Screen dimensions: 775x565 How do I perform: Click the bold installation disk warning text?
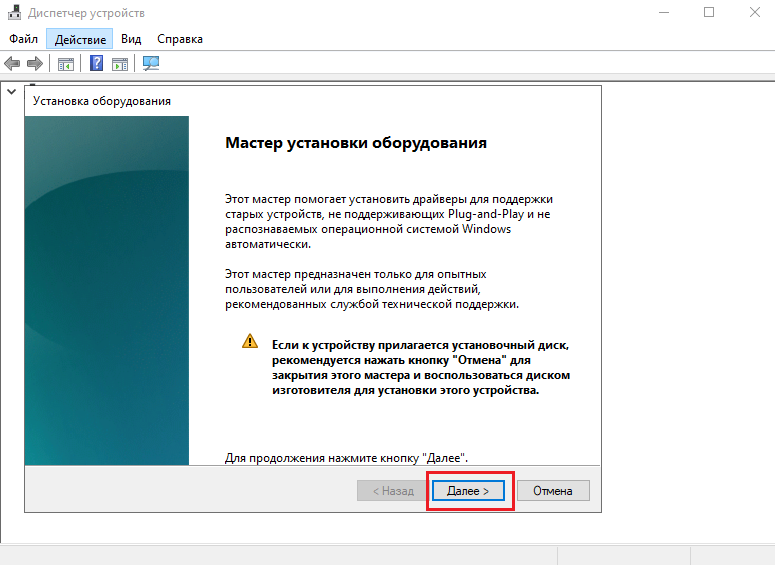point(421,367)
